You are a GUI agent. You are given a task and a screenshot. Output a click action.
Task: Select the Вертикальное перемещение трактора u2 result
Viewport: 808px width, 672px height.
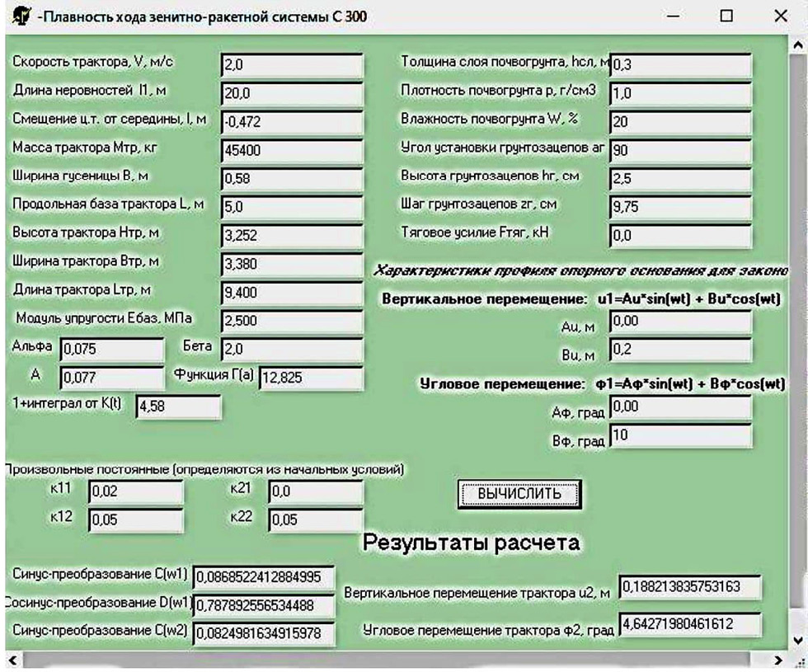click(x=689, y=588)
